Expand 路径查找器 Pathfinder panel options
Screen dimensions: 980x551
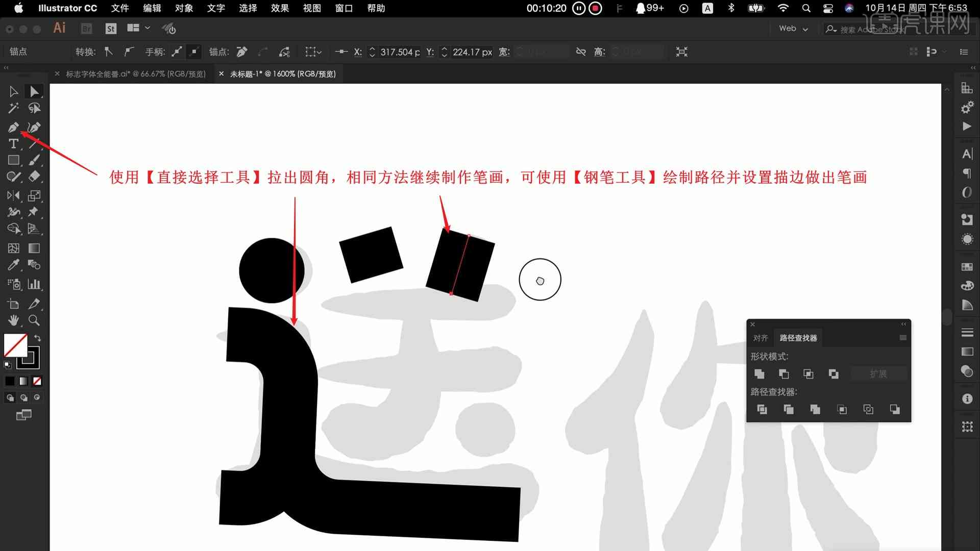point(902,338)
